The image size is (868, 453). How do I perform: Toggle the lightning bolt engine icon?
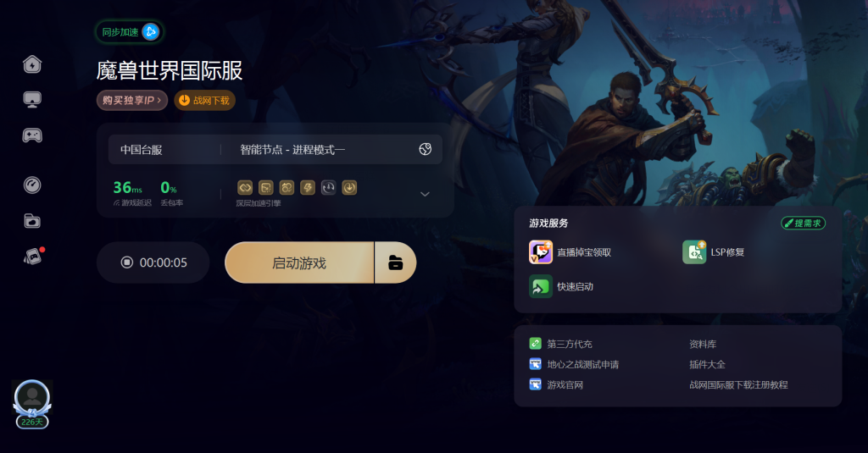click(x=308, y=187)
